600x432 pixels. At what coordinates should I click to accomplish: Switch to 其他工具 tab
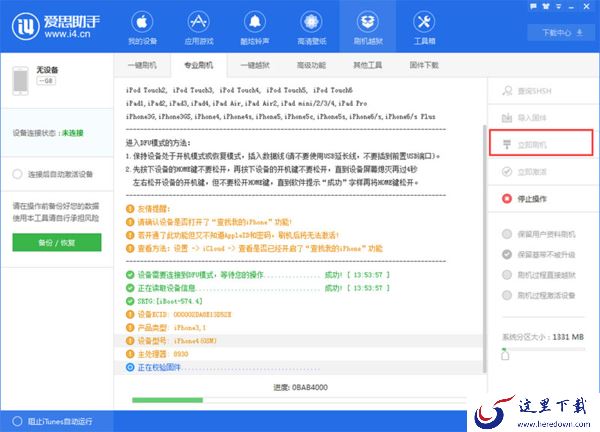[x=367, y=65]
